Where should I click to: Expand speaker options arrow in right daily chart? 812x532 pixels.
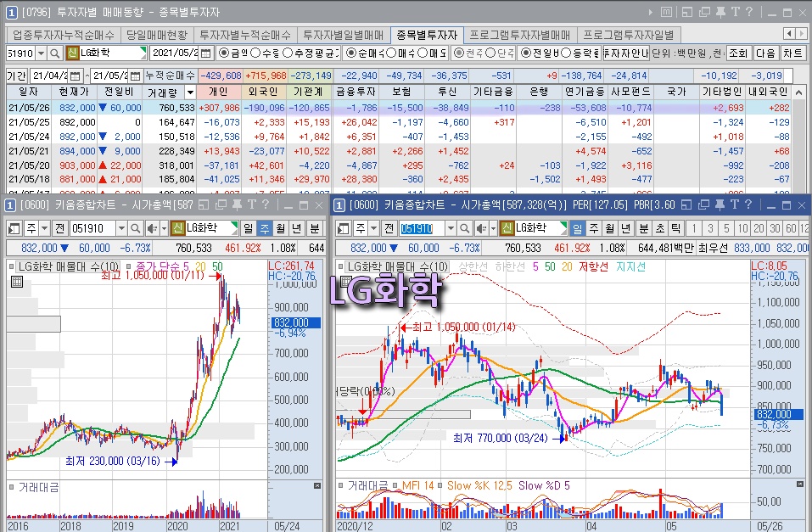point(493,228)
